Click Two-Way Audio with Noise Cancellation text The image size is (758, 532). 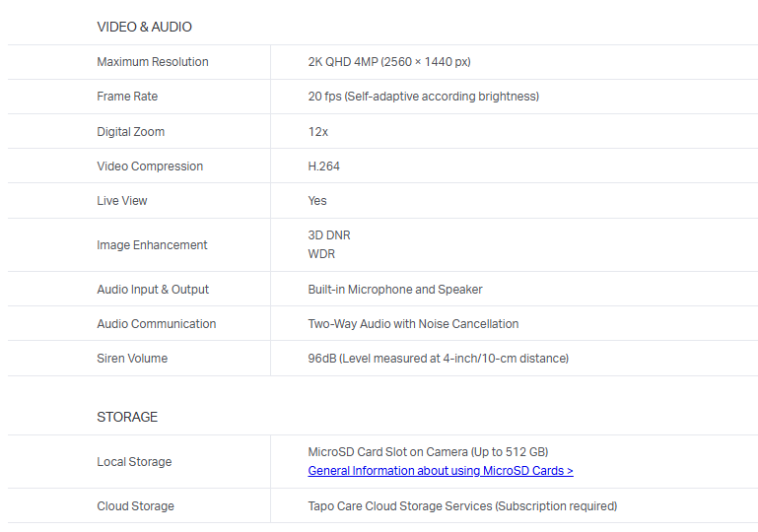413,324
